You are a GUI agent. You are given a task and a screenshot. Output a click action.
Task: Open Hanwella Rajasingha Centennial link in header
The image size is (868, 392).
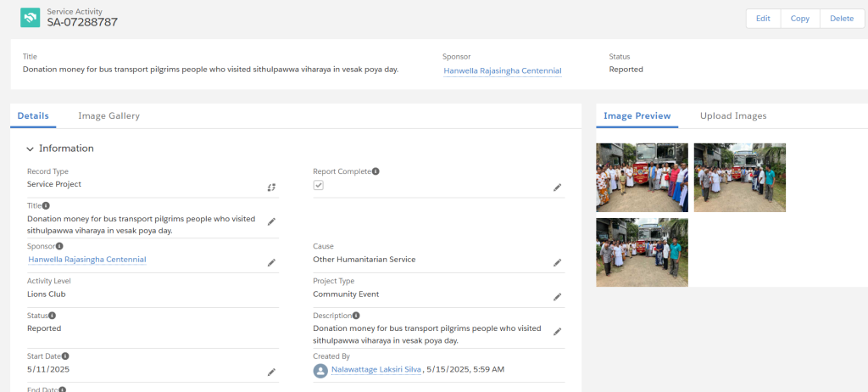tap(503, 71)
